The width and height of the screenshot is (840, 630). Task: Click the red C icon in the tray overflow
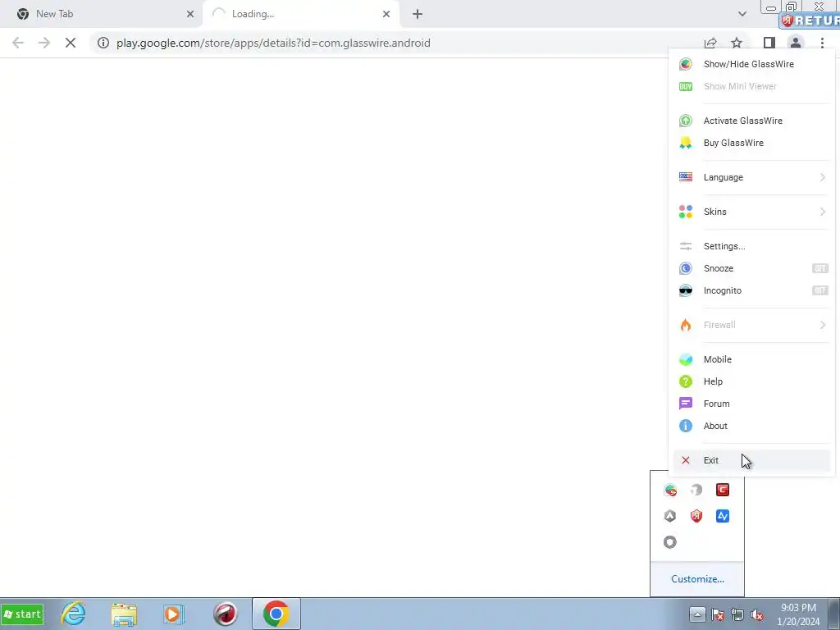coord(722,490)
